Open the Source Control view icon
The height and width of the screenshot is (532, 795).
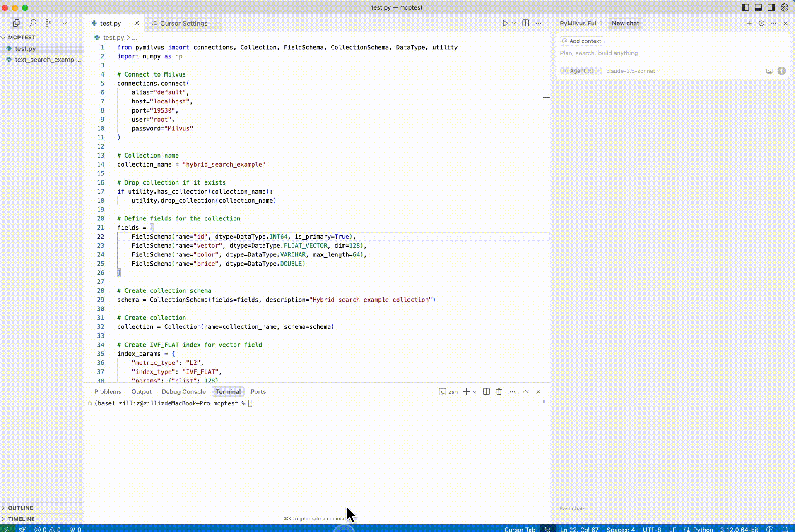48,23
